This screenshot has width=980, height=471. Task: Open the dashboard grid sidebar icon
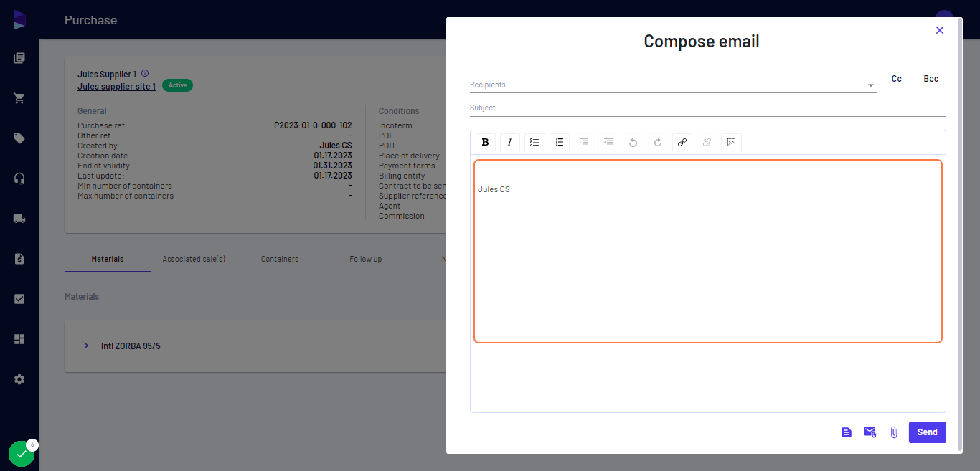(19, 339)
